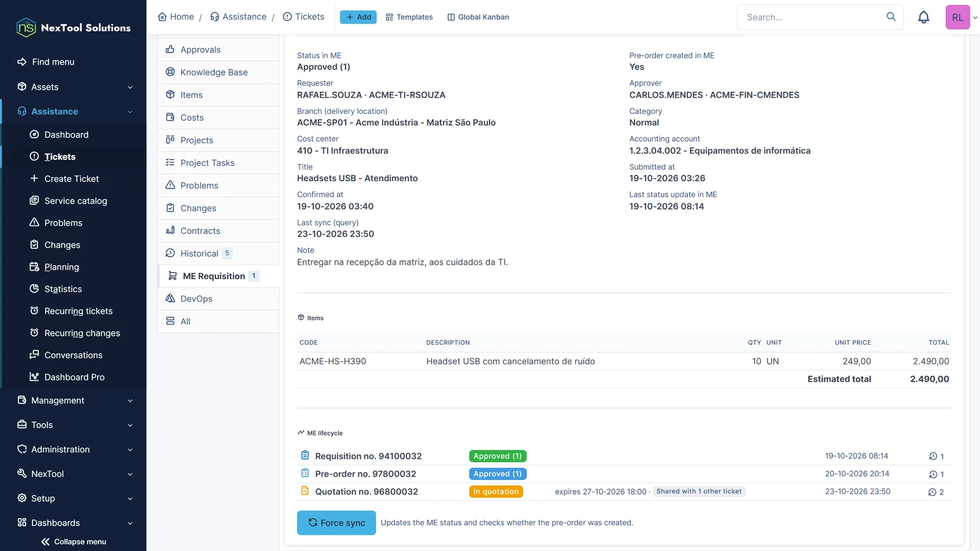Screen dimensions: 980x551
Task: Expand the Administration sidebar section
Action: click(73, 449)
